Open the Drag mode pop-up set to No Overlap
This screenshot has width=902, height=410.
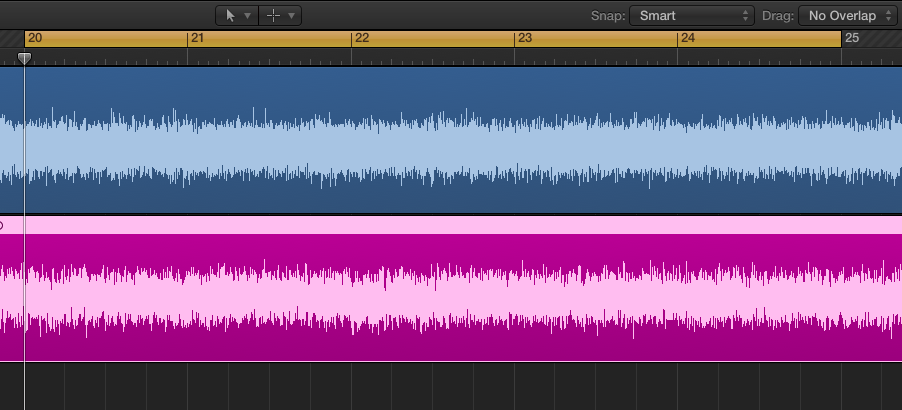pos(847,16)
